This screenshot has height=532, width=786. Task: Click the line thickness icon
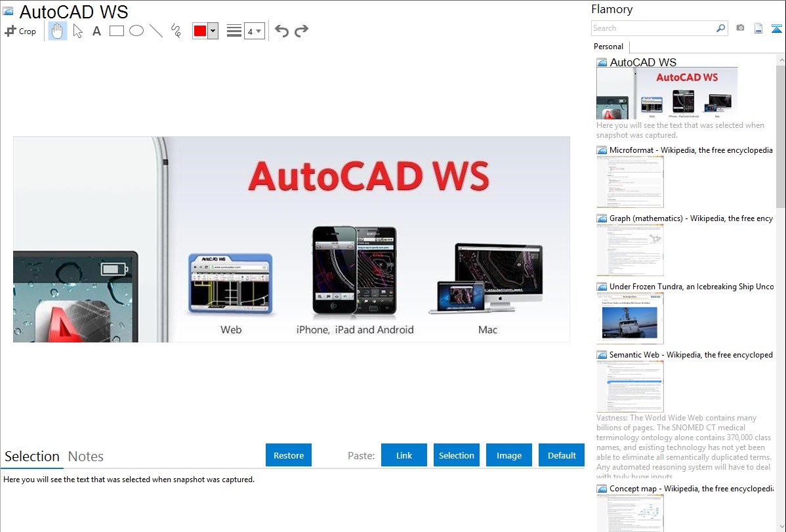coord(234,31)
